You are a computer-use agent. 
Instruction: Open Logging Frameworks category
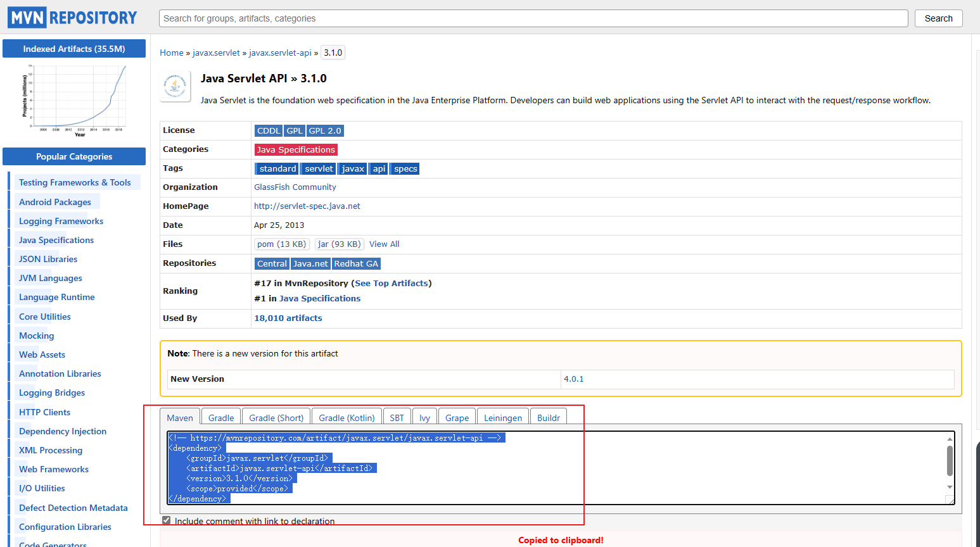(61, 221)
